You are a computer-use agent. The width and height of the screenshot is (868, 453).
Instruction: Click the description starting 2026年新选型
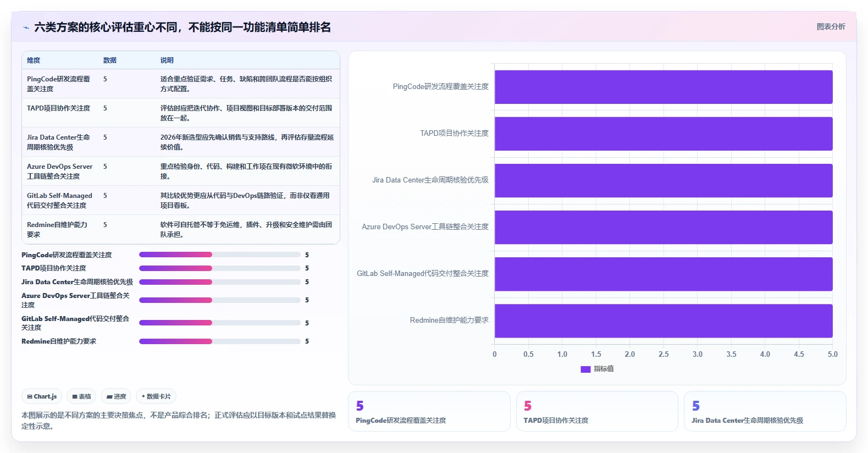click(x=247, y=142)
